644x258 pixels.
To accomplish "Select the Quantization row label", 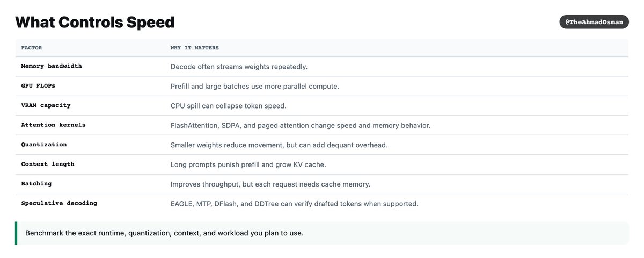I will 44,145.
